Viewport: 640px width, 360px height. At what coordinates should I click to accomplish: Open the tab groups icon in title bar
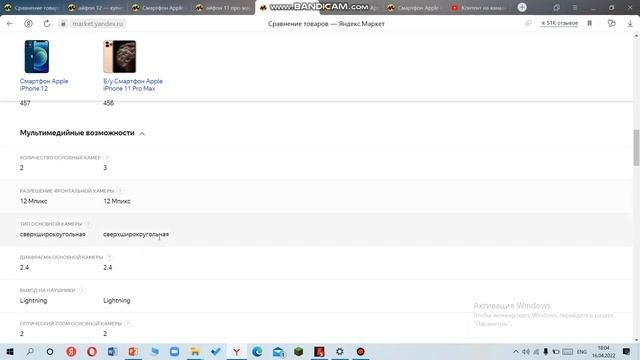[x=556, y=8]
